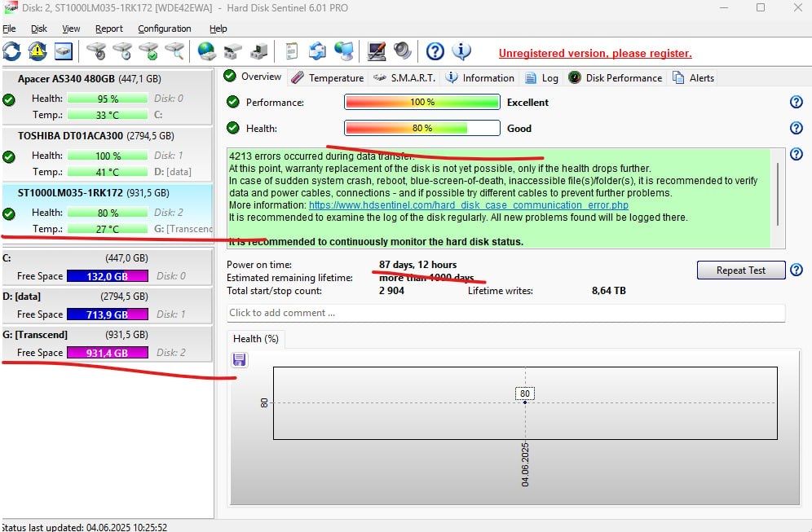Open the File menu
This screenshot has width=812, height=532.
tap(9, 29)
